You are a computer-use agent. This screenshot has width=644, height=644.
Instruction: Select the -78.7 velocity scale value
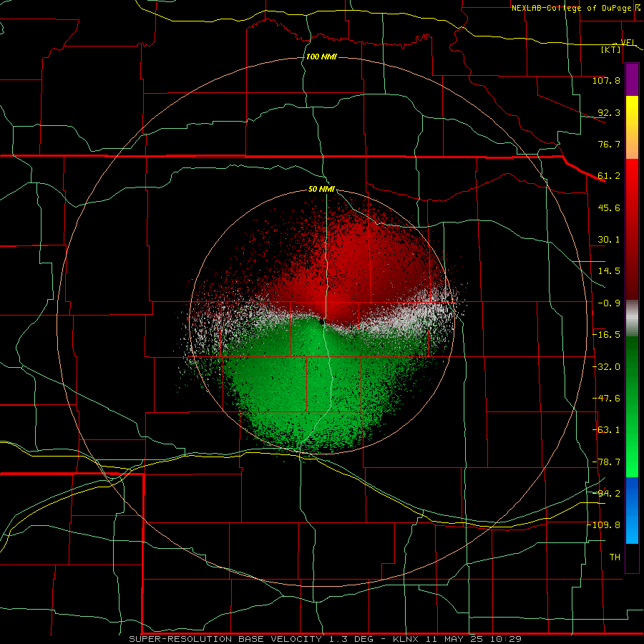pos(606,462)
